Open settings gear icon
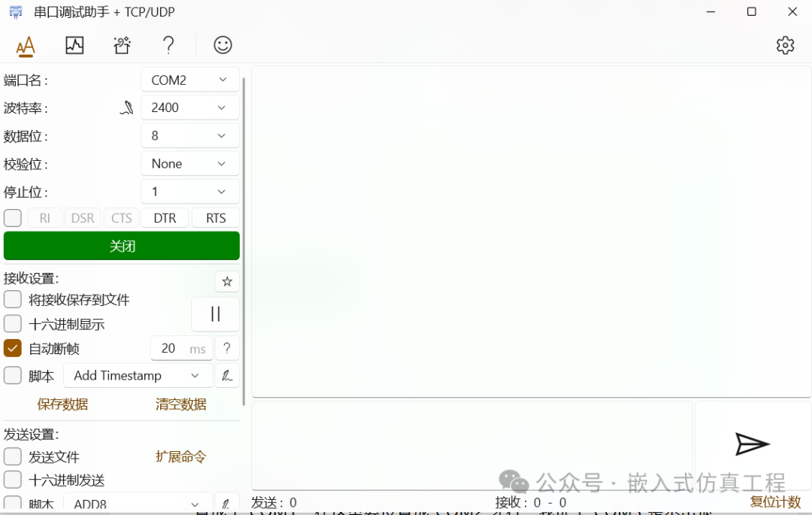The image size is (812, 515). 785,46
